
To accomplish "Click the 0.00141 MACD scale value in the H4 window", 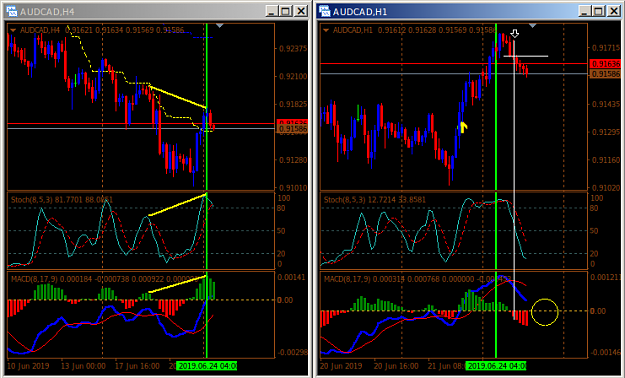I will (291, 278).
